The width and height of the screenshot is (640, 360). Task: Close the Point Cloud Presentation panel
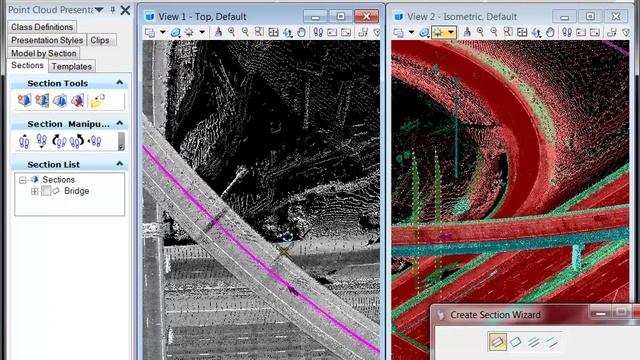pyautogui.click(x=125, y=10)
